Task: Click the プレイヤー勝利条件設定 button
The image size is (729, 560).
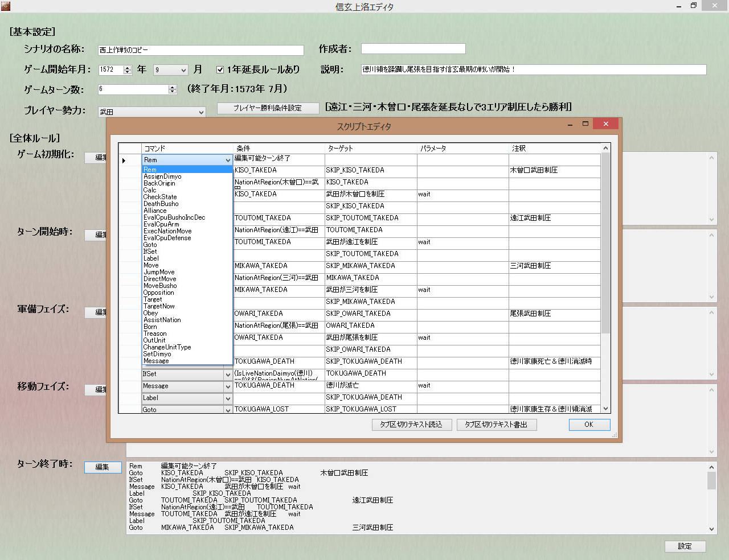Action: click(267, 108)
